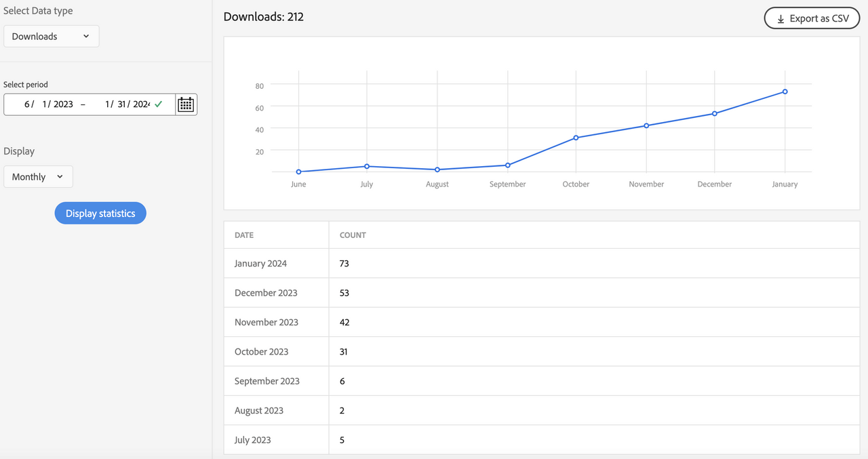Click the green checkmark in period field

click(x=159, y=104)
